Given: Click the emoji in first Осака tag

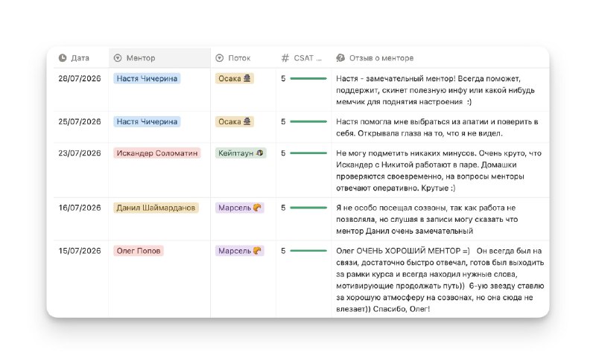Looking at the screenshot, I should pyautogui.click(x=247, y=78).
